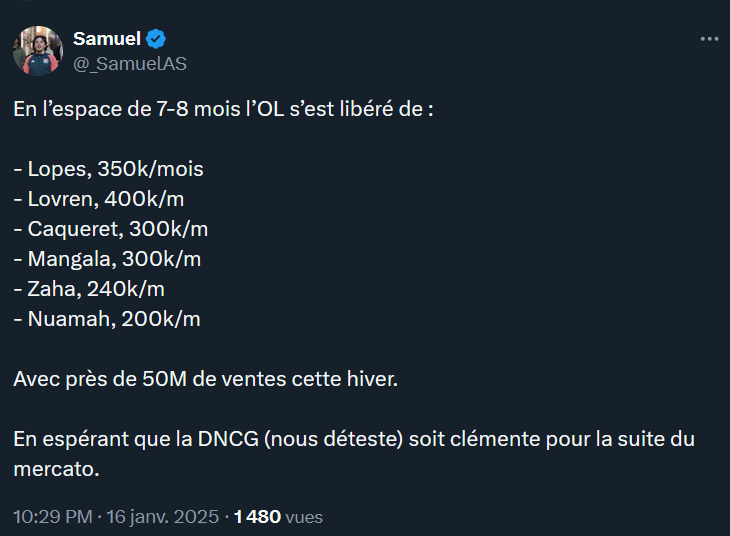
Task: Click the Lovren, 400k/m line
Action: 106,199
